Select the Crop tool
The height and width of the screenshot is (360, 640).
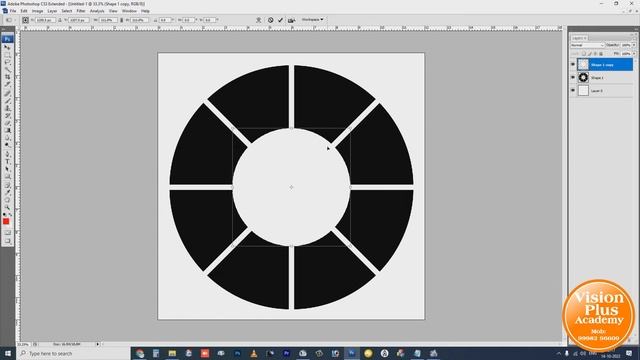[7, 76]
